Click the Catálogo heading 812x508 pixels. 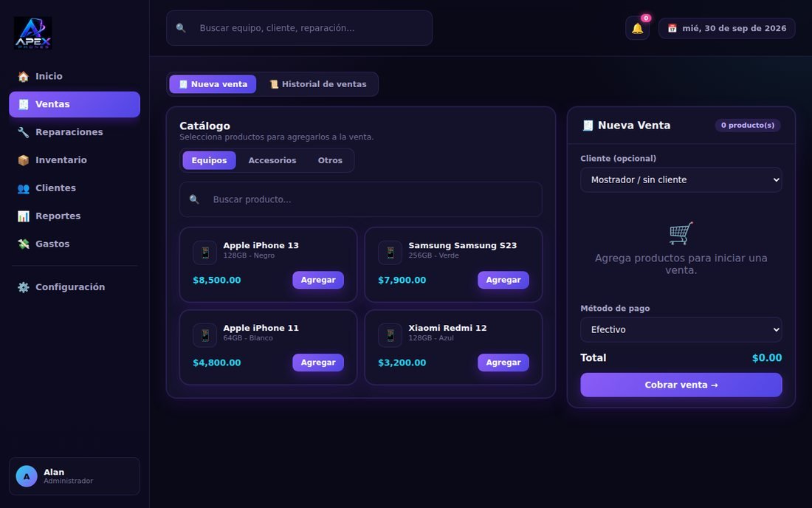pos(204,126)
